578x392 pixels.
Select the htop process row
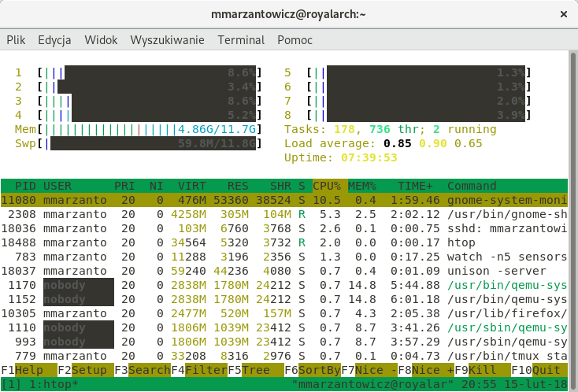coord(283,242)
